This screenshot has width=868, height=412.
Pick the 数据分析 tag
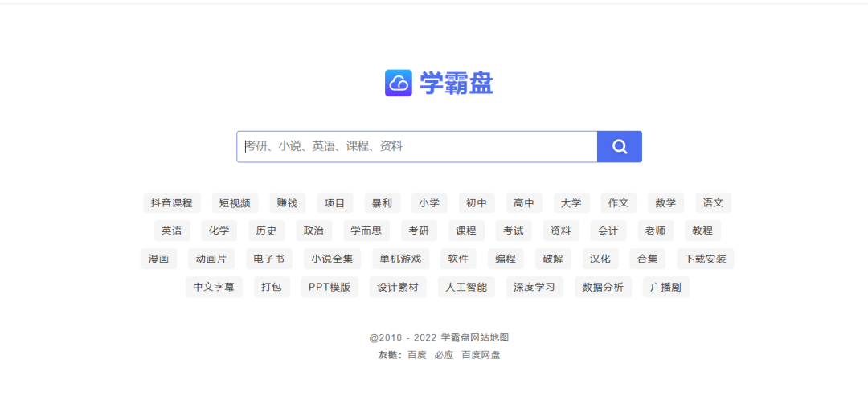(603, 287)
